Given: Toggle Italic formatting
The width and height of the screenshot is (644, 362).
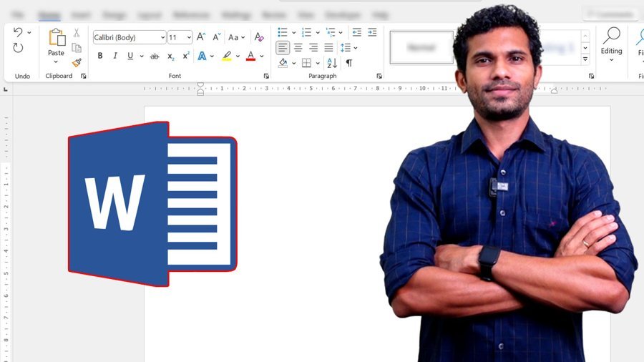Looking at the screenshot, I should point(115,56).
